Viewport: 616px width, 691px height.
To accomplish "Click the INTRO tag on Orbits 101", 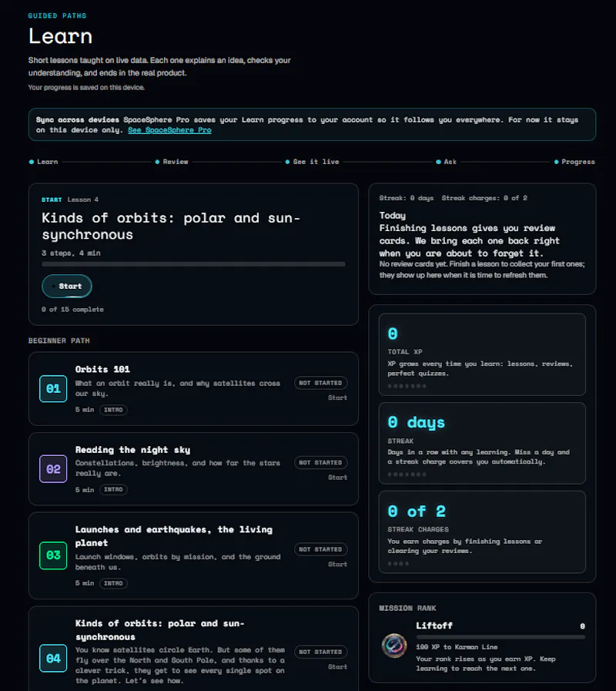I will click(x=113, y=410).
